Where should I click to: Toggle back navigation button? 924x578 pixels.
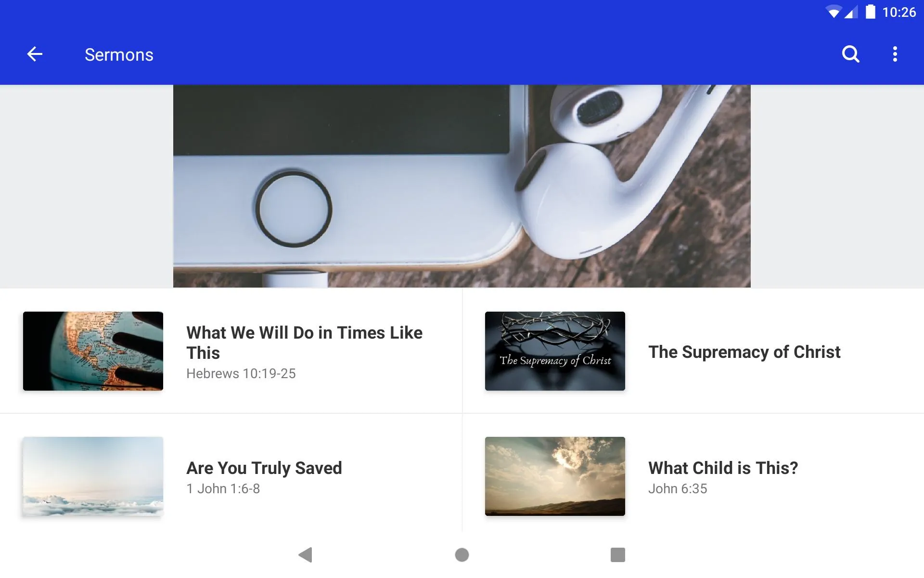tap(35, 54)
